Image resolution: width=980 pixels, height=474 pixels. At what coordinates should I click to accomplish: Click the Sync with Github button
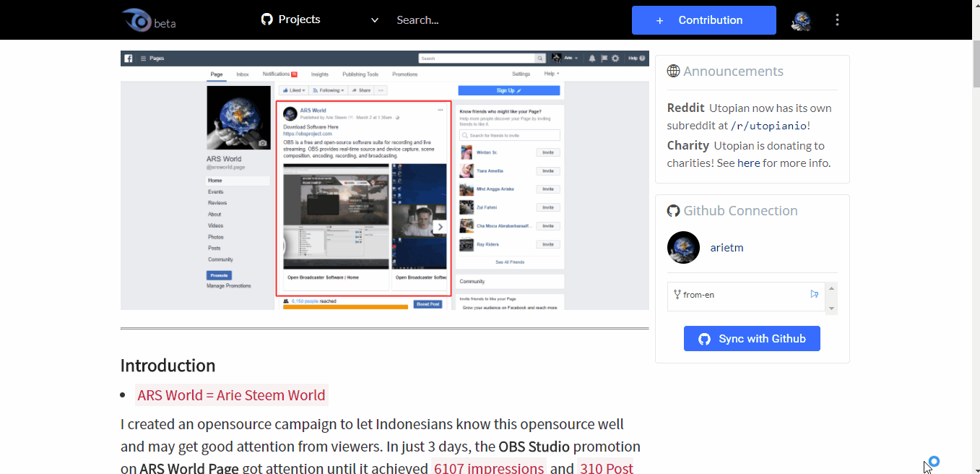[x=752, y=339]
